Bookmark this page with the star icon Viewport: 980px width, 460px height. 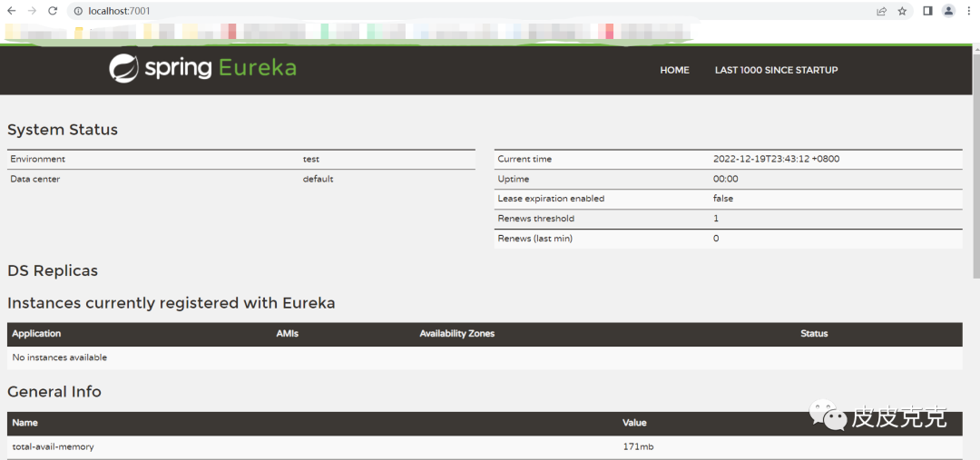tap(902, 11)
